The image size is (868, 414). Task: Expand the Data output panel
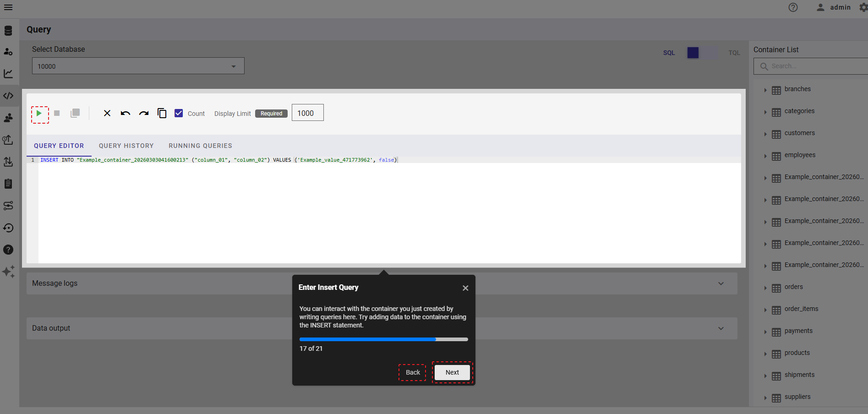(721, 328)
